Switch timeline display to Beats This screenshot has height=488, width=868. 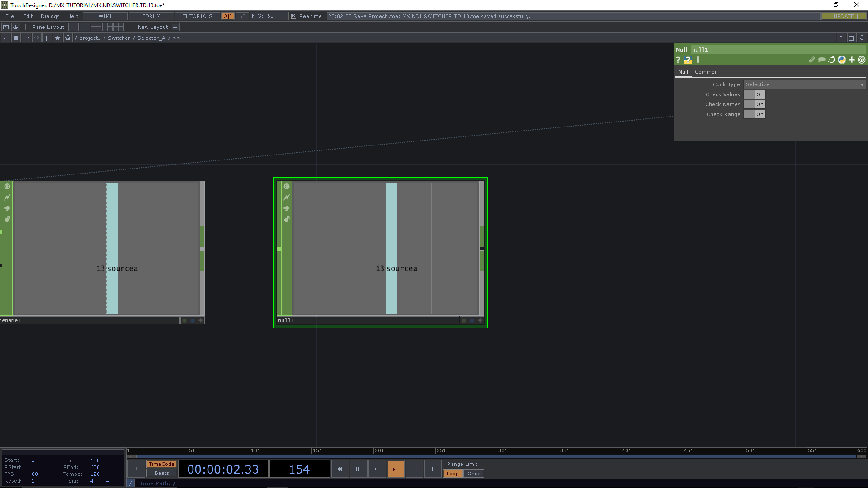161,473
